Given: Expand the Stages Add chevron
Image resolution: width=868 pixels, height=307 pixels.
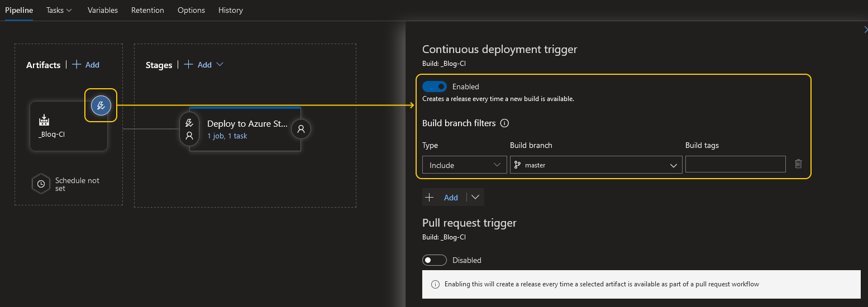Looking at the screenshot, I should pos(220,65).
